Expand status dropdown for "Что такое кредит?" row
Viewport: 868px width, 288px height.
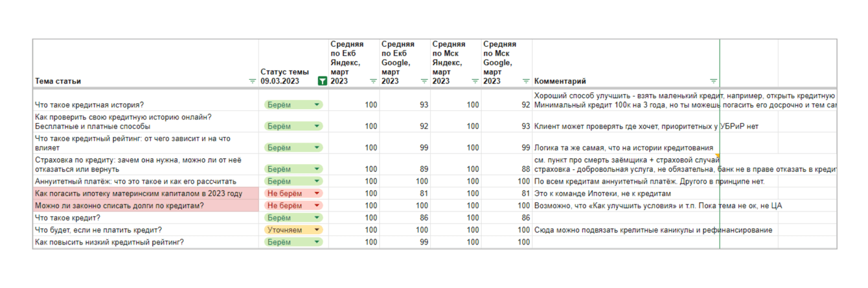tap(317, 218)
